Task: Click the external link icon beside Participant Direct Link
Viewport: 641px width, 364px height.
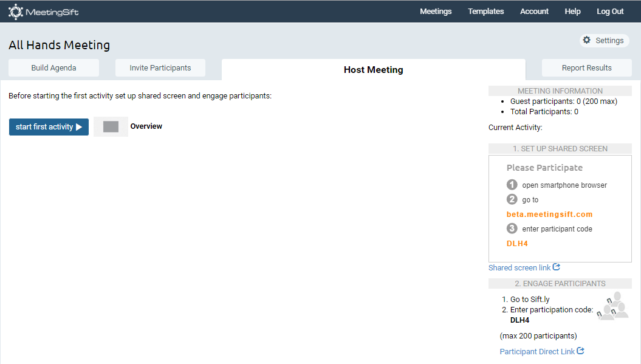Action: pos(580,351)
